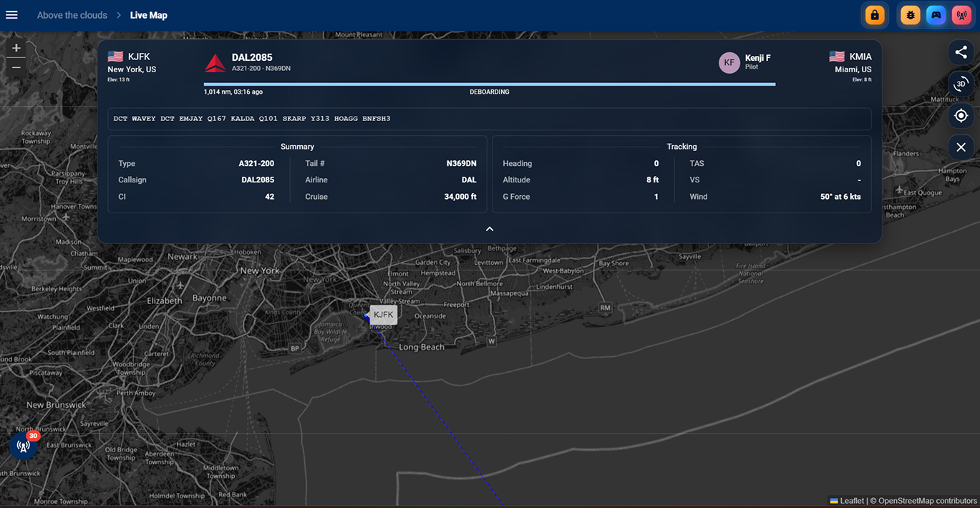Click pilot name Kenji F
The width and height of the screenshot is (980, 508).
pyautogui.click(x=758, y=58)
